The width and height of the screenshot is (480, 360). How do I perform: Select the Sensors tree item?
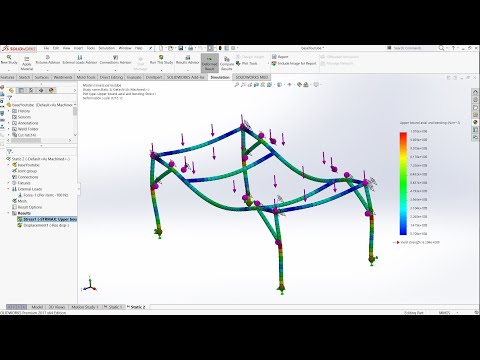coord(21,117)
